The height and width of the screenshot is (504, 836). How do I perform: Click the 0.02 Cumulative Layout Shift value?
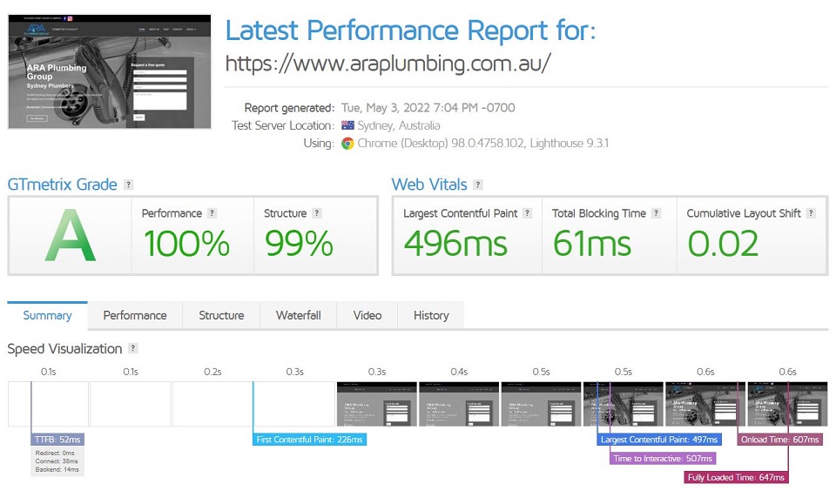pyautogui.click(x=723, y=244)
